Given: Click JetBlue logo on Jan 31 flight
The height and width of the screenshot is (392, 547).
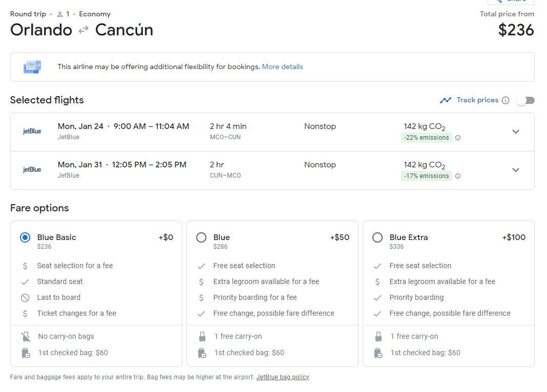Looking at the screenshot, I should (x=32, y=169).
